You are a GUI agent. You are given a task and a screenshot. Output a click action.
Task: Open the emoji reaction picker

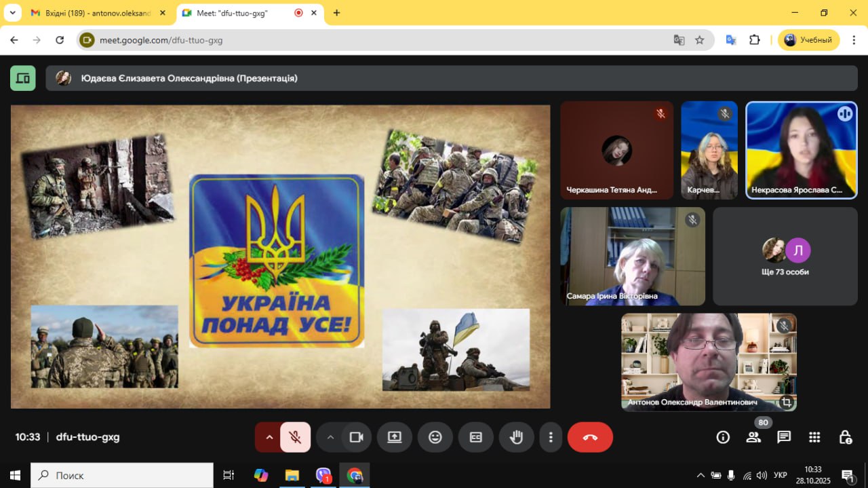click(x=435, y=437)
